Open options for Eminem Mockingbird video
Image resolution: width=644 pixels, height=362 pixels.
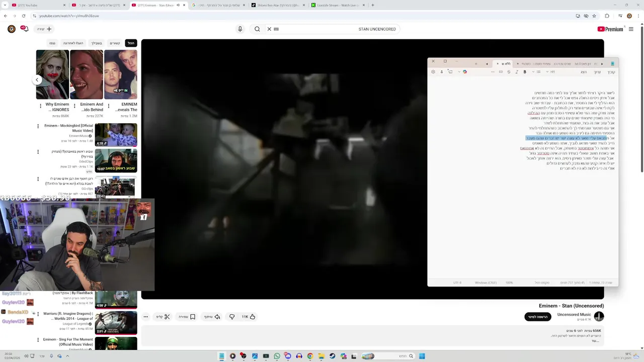(38, 126)
